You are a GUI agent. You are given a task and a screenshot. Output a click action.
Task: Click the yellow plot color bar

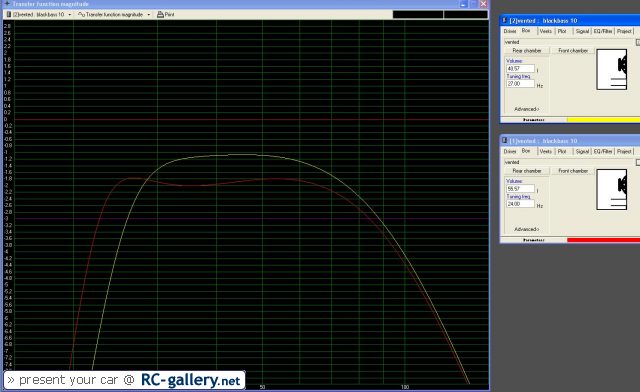coord(603,120)
